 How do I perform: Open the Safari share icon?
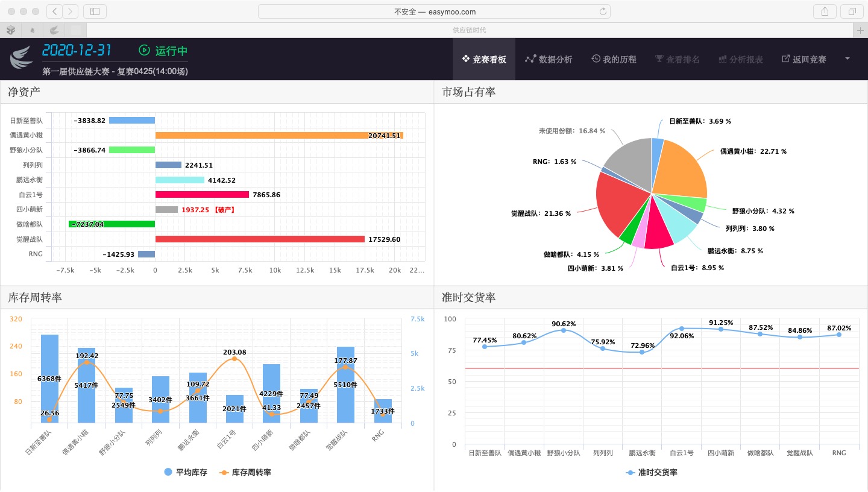824,11
